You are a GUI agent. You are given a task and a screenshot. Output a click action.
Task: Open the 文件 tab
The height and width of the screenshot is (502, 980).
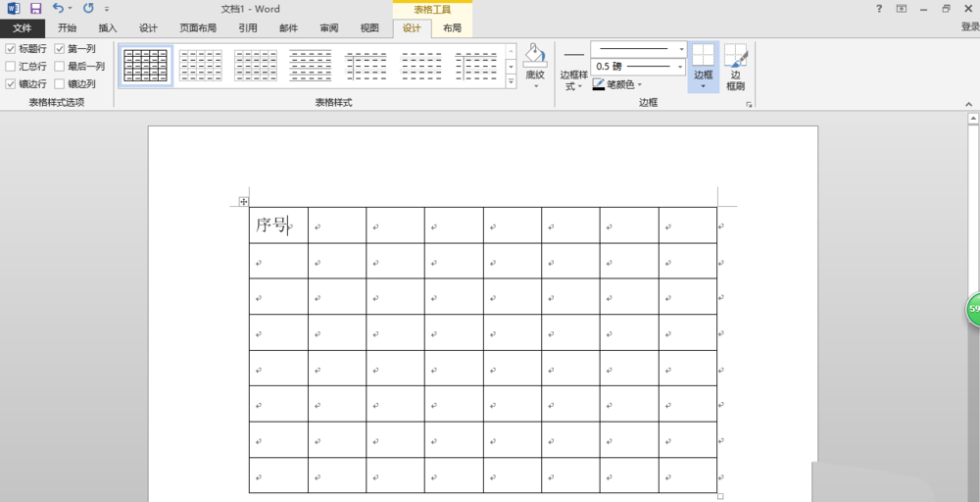coord(23,28)
